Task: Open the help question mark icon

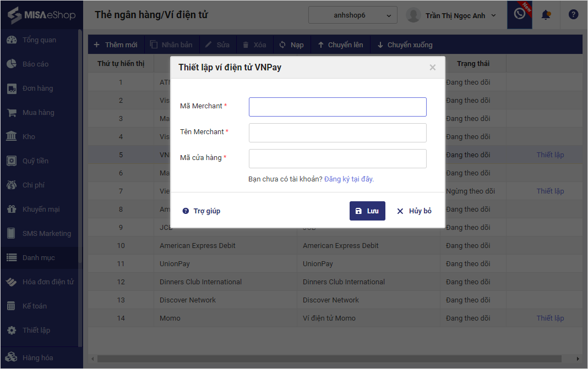Action: (573, 15)
